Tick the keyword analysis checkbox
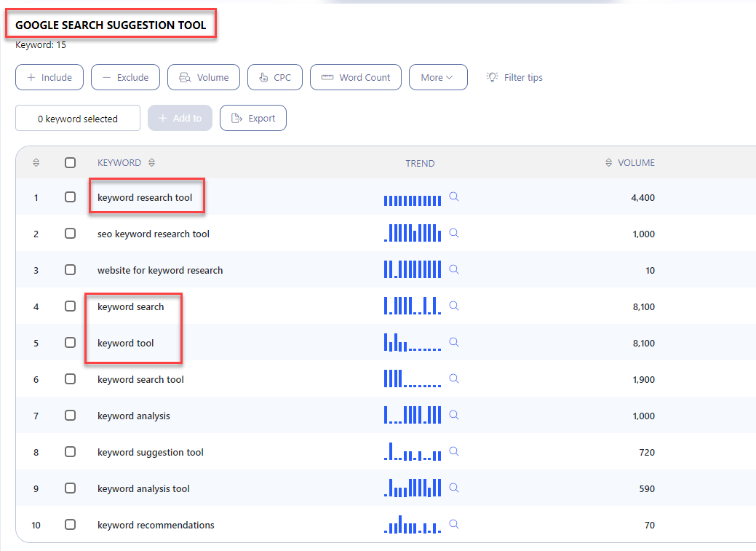Screen dimensions: 756x551 point(71,416)
